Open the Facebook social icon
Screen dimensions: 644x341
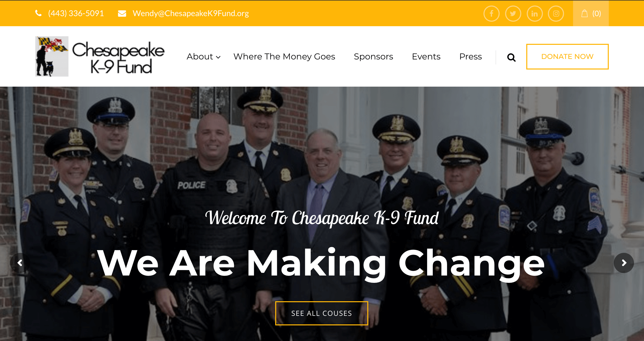point(491,14)
